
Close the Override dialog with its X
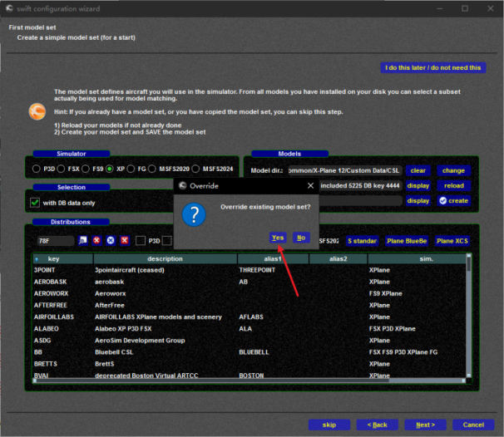pos(310,185)
